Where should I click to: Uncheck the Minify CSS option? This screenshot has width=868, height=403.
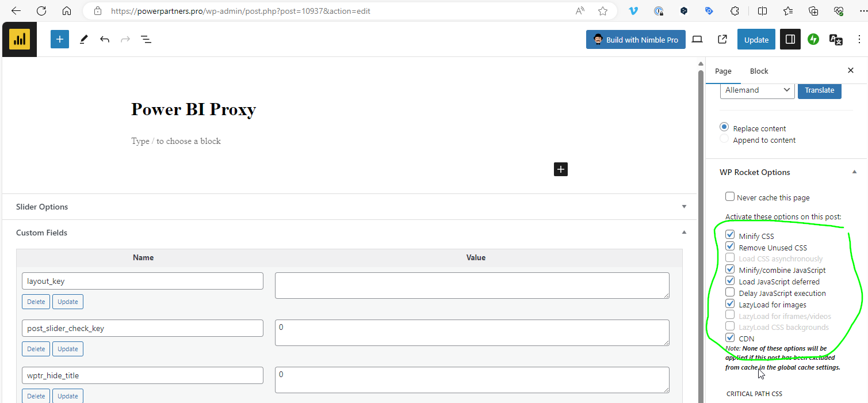730,235
